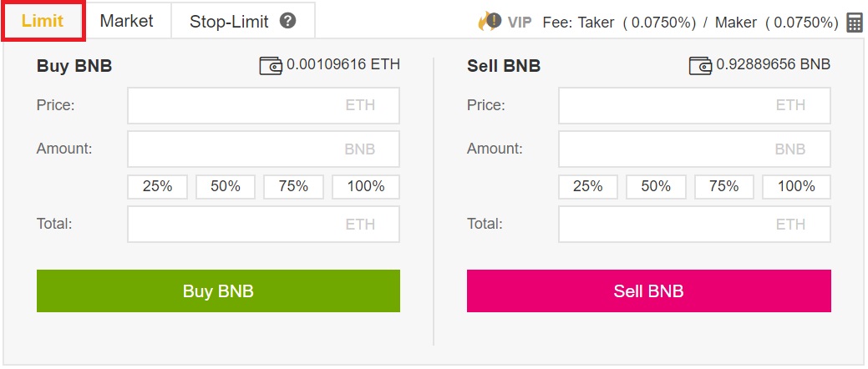Image resolution: width=868 pixels, height=369 pixels.
Task: Click the green Buy BNB button
Action: tap(218, 291)
